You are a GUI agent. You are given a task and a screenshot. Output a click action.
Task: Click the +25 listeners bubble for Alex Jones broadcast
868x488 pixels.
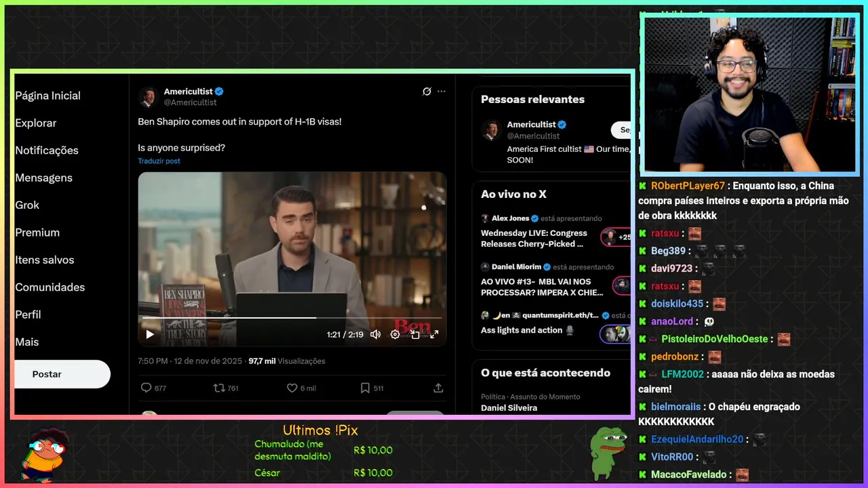coord(616,237)
